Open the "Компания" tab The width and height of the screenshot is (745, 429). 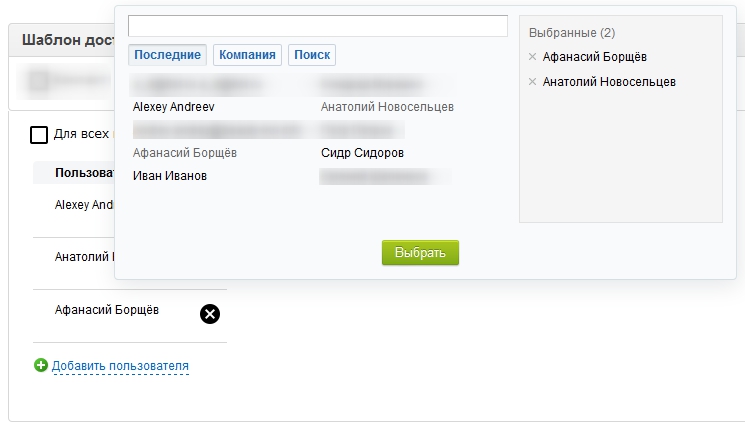coord(247,55)
